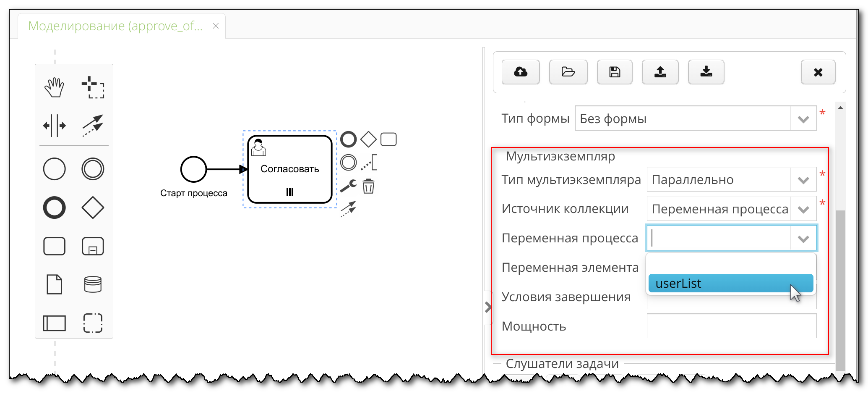Save the diagram using the save icon

[x=614, y=72]
